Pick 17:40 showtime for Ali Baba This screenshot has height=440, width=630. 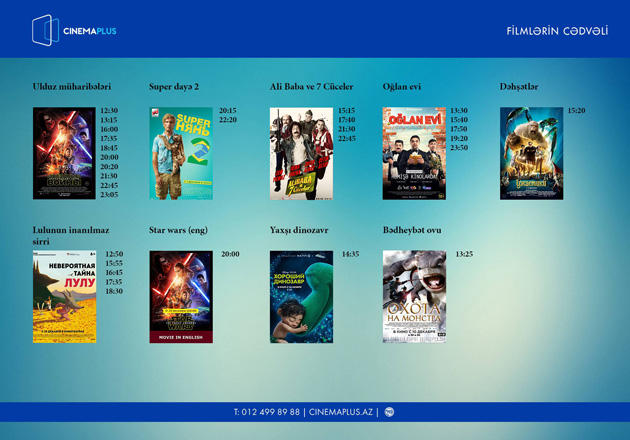[x=346, y=120]
